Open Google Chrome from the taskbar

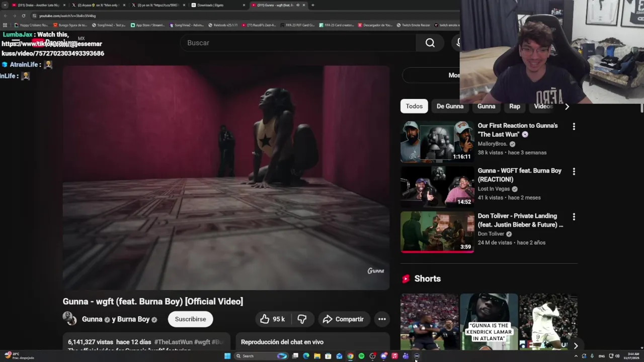coord(350,356)
